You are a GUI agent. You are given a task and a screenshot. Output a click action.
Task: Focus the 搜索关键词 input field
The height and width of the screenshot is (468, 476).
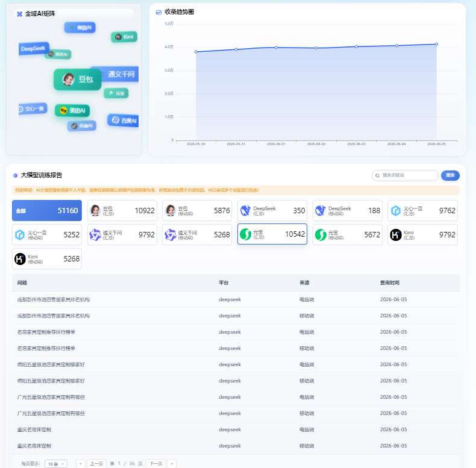(405, 175)
